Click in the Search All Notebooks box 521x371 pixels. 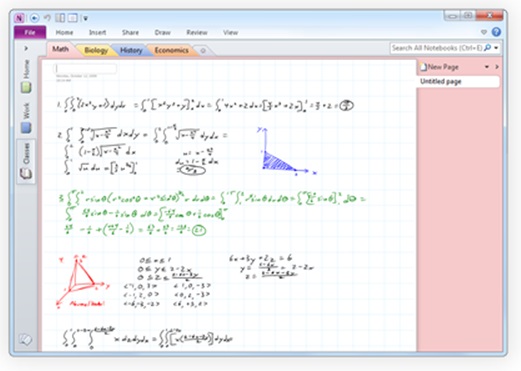point(437,48)
